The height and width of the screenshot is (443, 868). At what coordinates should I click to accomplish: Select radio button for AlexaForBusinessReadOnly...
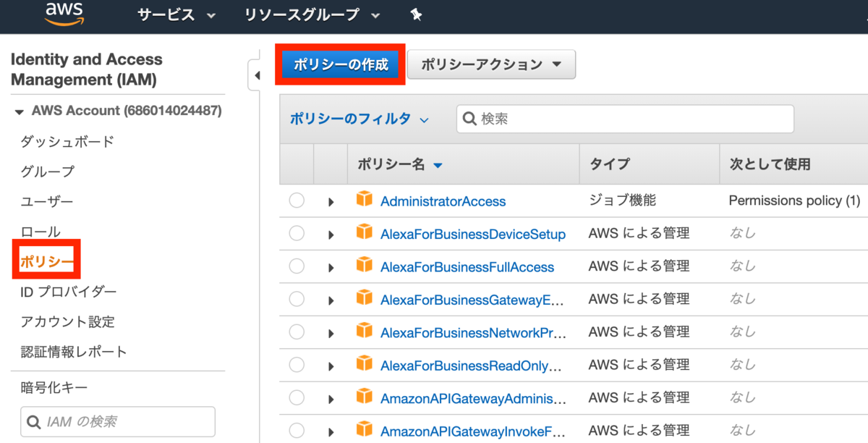[x=297, y=365]
